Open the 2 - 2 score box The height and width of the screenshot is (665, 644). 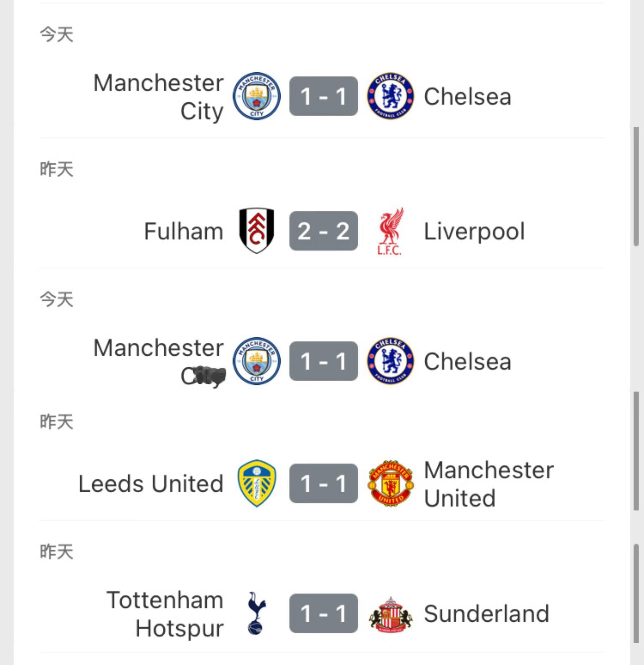pyautogui.click(x=323, y=231)
